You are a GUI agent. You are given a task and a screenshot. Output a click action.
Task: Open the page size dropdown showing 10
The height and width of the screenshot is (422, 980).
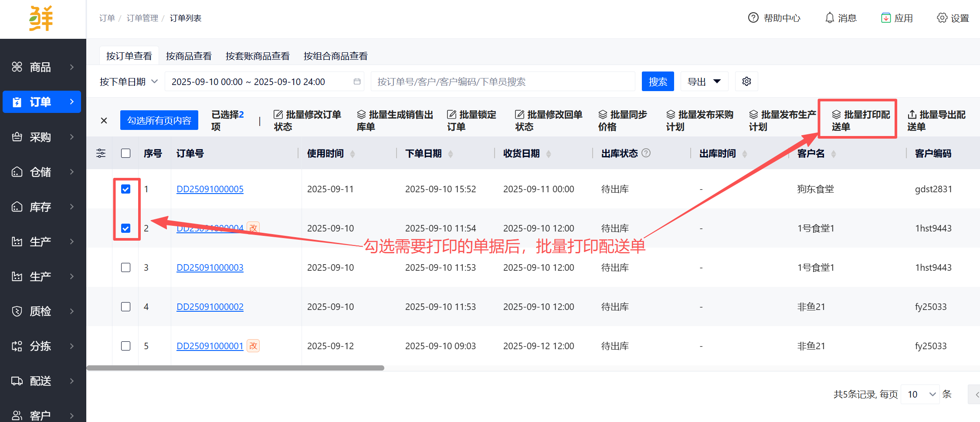click(920, 394)
